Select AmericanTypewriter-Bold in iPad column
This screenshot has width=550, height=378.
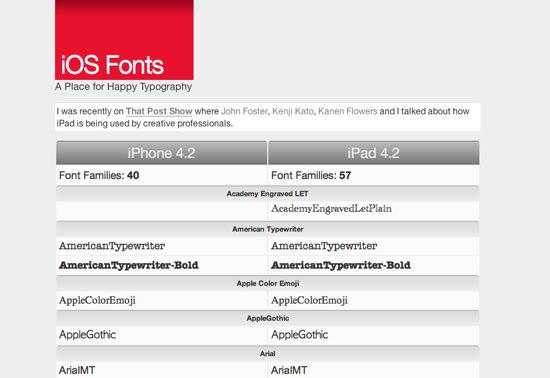[341, 265]
